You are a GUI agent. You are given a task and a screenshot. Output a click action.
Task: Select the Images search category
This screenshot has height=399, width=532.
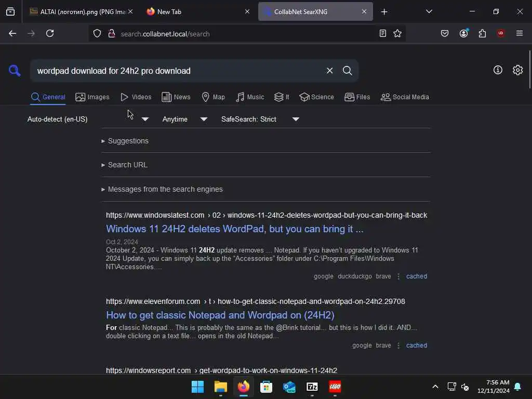tap(92, 97)
